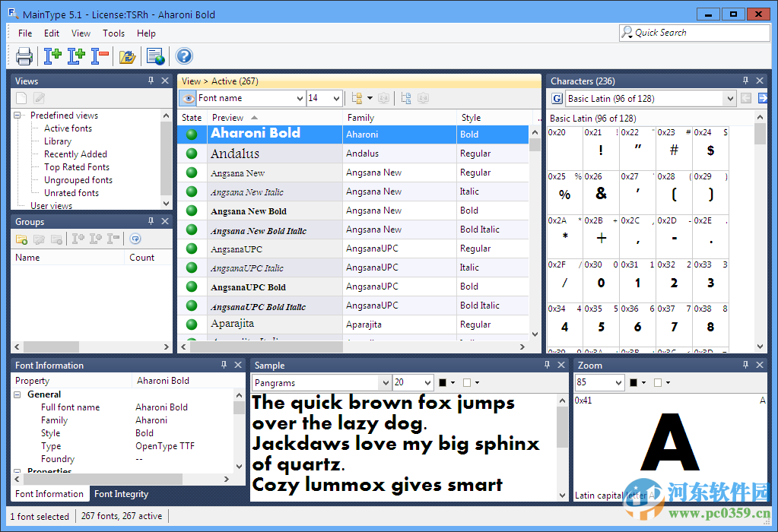
Task: Pick the Zoom black text color swatch
Action: (x=634, y=383)
